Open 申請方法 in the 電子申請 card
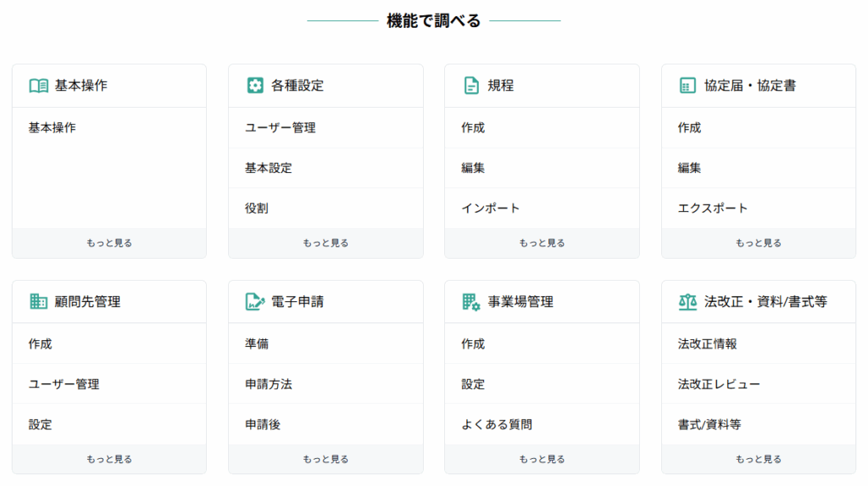The image size is (868, 486). (x=325, y=384)
